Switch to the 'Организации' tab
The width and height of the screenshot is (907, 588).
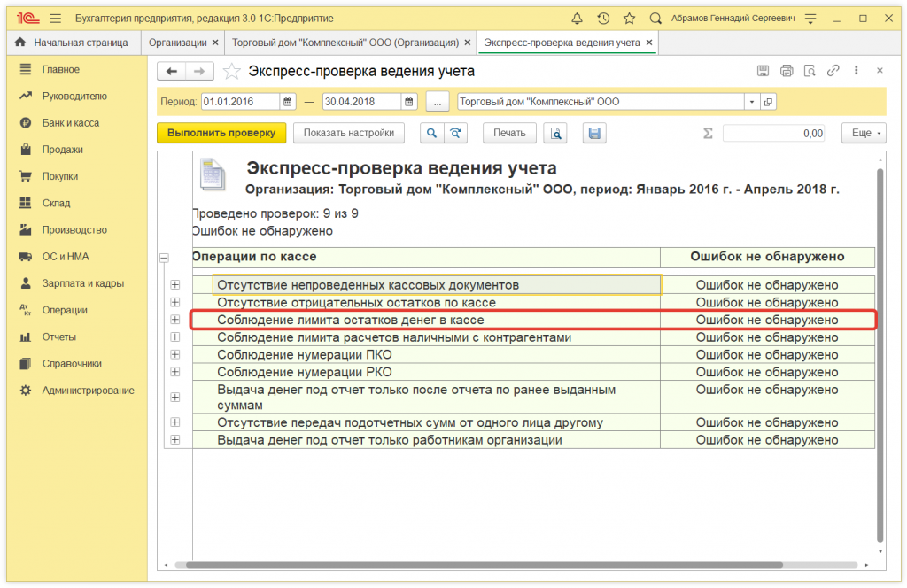(177, 42)
